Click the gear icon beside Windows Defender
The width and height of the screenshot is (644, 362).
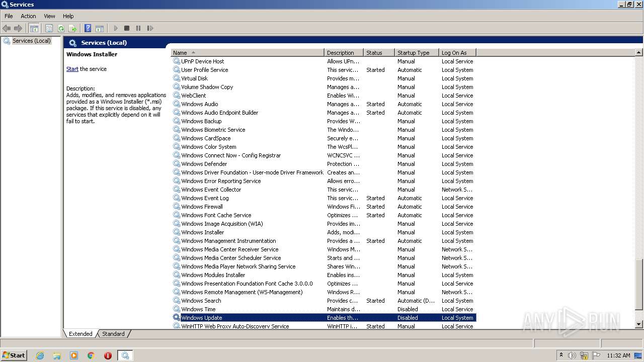click(176, 163)
